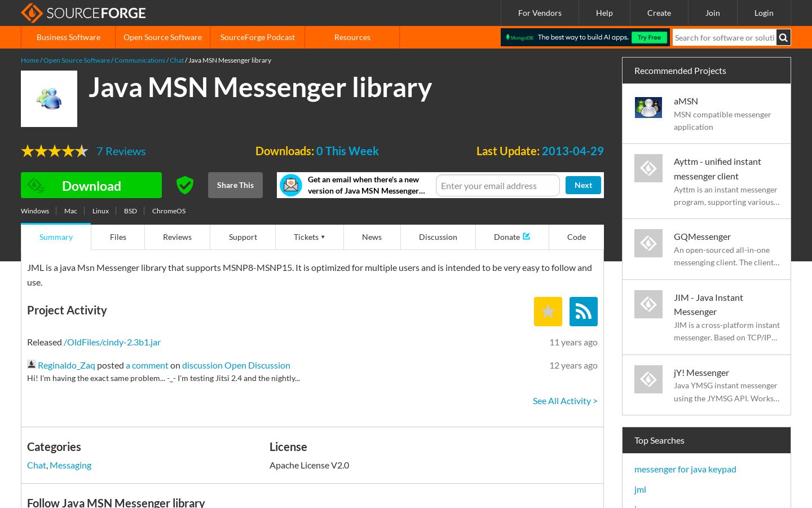Click the Ayttm project placeholder icon
812x508 pixels.
[648, 168]
